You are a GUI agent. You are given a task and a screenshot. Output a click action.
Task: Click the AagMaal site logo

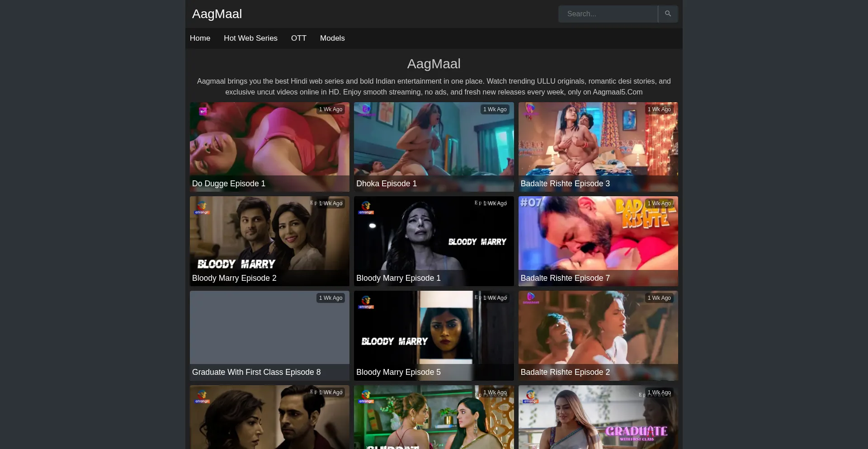[x=217, y=14]
